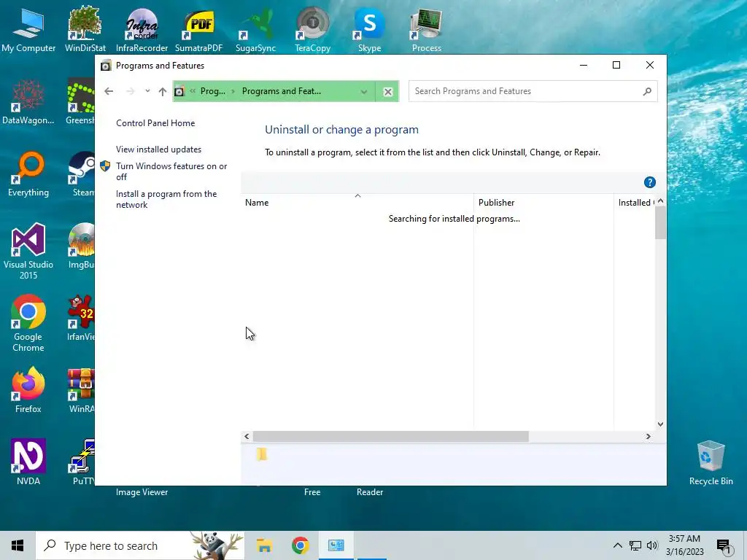The height and width of the screenshot is (560, 747).
Task: Go back using the back arrow
Action: click(109, 91)
